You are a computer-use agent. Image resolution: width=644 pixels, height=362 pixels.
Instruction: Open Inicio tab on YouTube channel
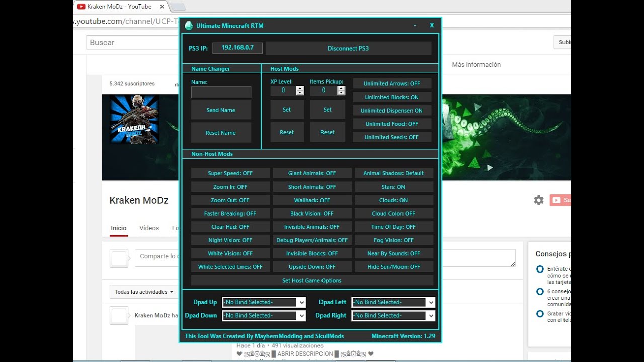119,228
